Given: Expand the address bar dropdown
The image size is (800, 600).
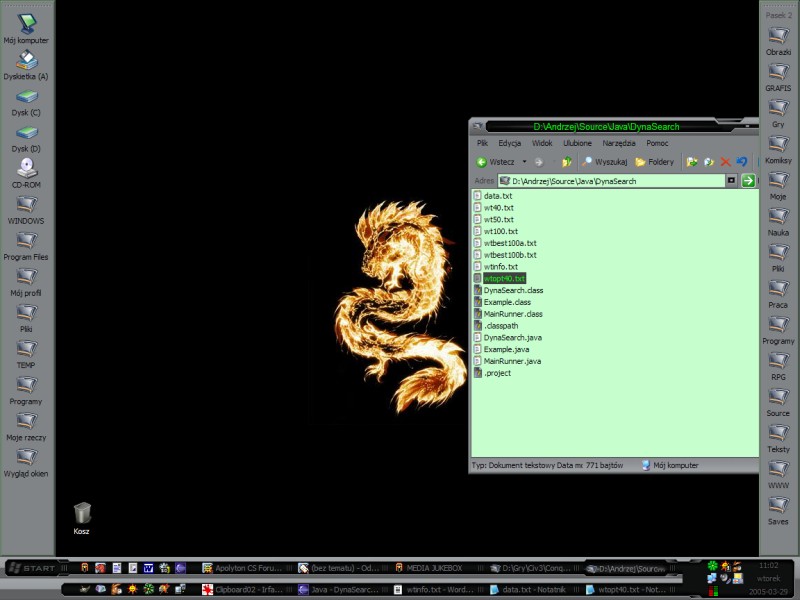Looking at the screenshot, I should (x=731, y=181).
